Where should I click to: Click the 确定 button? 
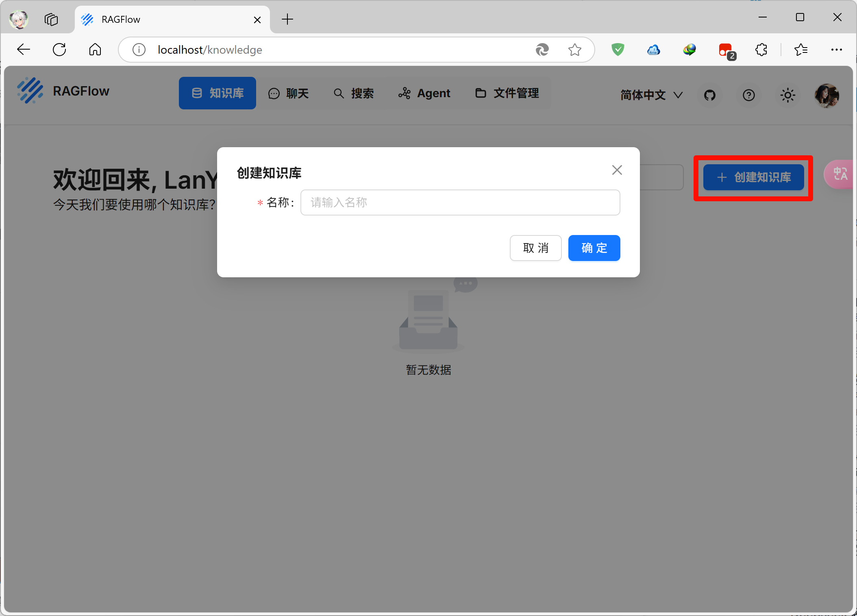(x=594, y=248)
